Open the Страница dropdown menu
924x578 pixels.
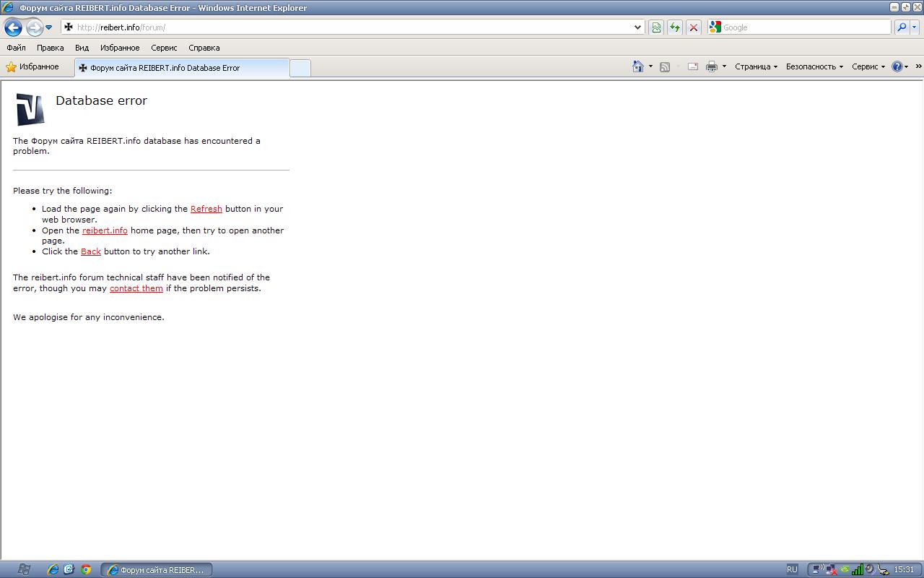tap(756, 66)
